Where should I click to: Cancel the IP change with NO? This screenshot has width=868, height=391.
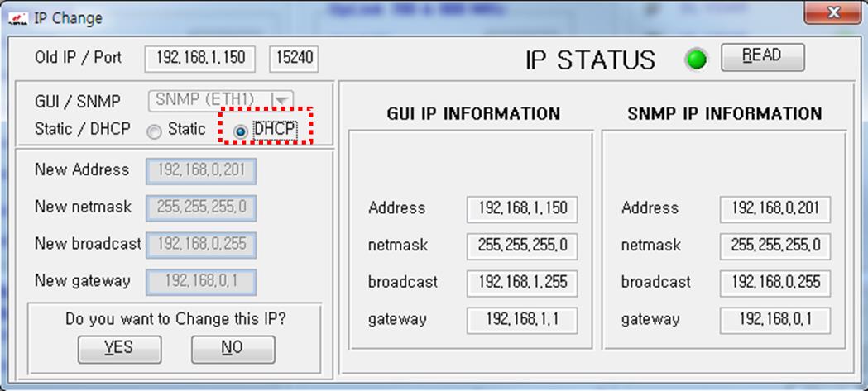[x=233, y=348]
